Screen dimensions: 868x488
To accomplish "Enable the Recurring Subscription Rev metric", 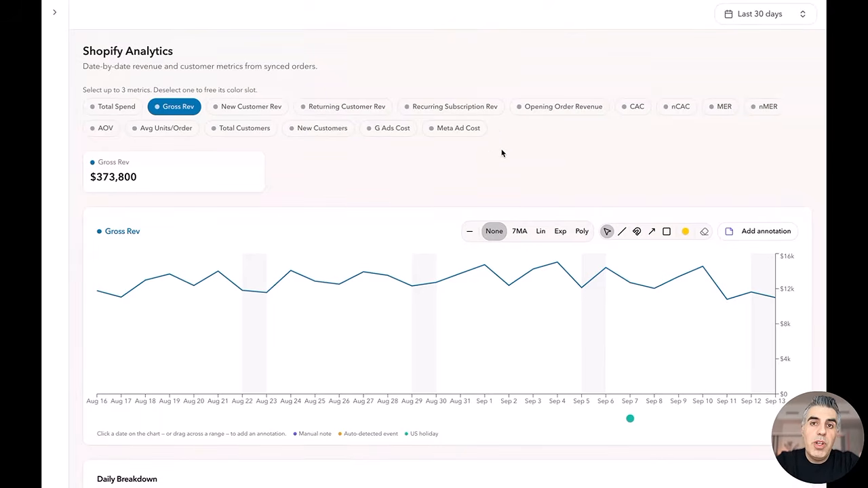I will coord(451,106).
